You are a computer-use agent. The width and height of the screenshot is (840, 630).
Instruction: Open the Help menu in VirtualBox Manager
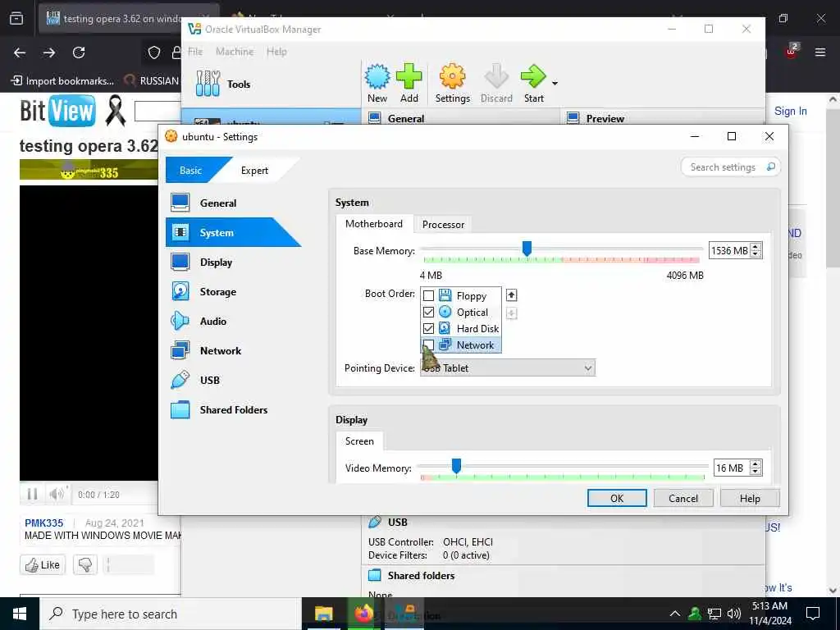point(276,52)
